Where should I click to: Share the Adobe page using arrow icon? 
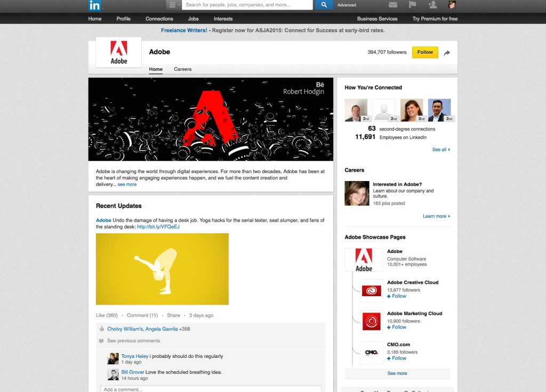coord(447,52)
